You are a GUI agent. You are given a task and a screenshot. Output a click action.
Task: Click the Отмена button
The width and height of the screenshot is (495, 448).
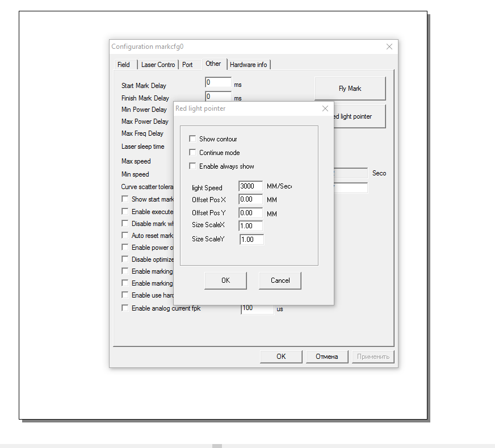pyautogui.click(x=326, y=357)
